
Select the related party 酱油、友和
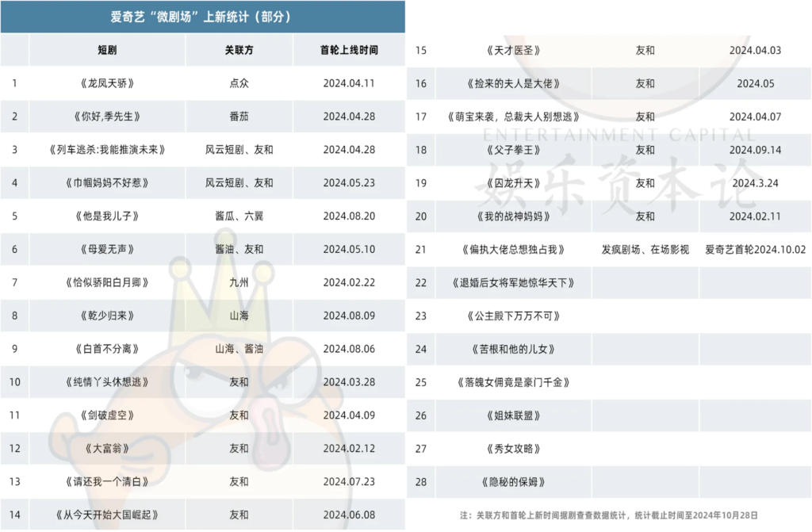239,249
